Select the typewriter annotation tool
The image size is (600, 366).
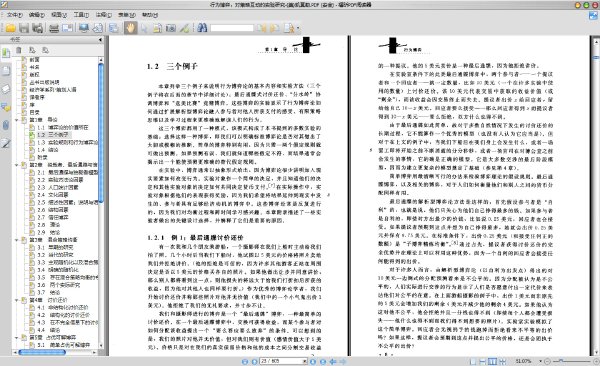click(x=184, y=28)
